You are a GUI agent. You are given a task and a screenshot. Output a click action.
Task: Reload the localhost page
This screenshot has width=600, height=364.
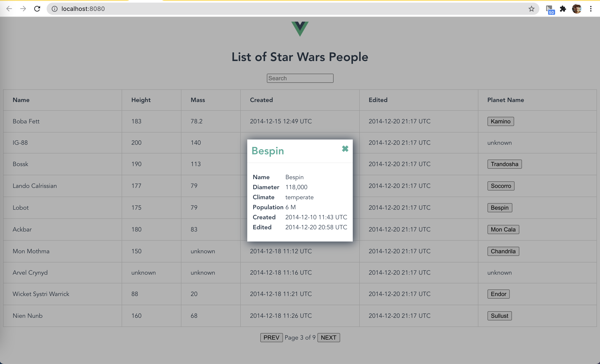click(37, 9)
